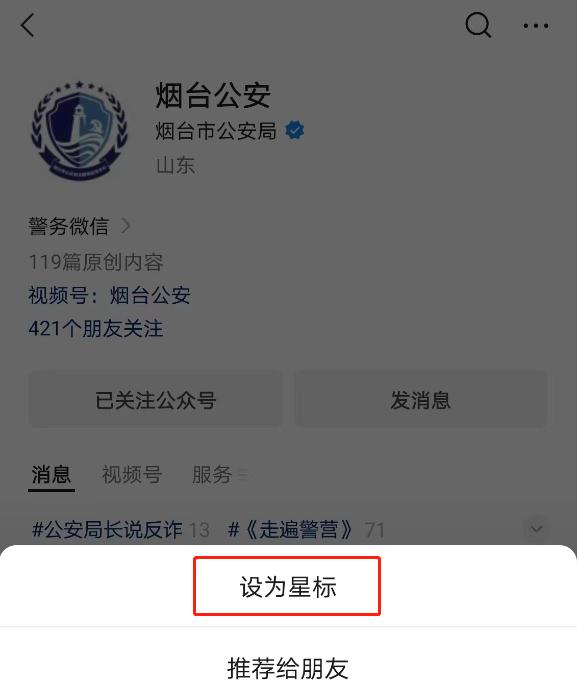
Task: Switch to the 消息 tab
Action: coord(51,475)
